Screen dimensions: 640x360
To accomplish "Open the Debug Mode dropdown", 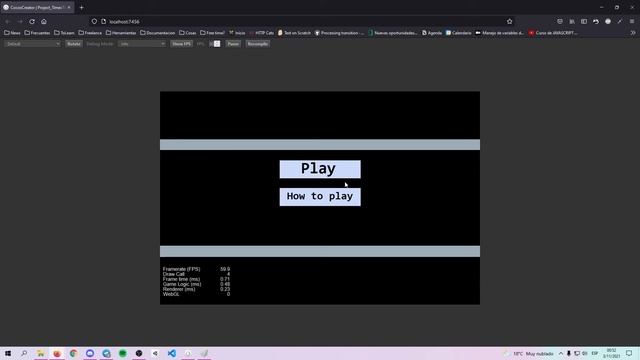I will coord(142,44).
